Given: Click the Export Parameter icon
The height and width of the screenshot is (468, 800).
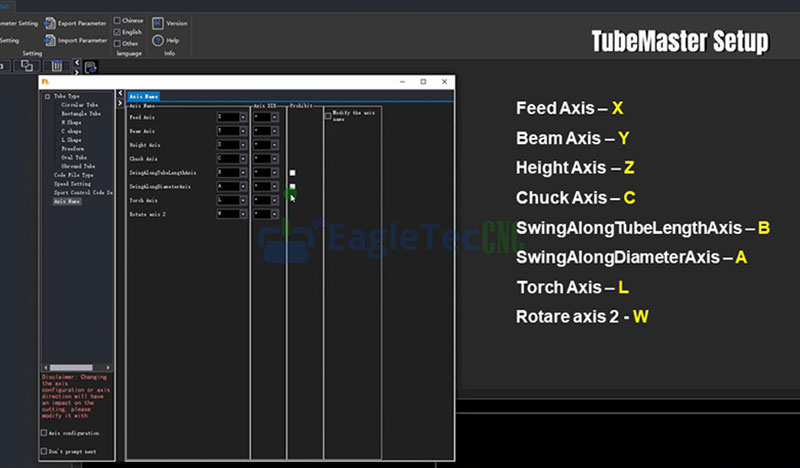Looking at the screenshot, I should [49, 23].
